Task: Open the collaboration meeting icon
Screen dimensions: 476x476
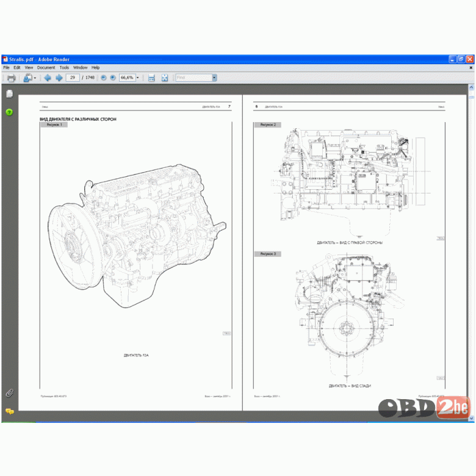Action: click(27, 78)
